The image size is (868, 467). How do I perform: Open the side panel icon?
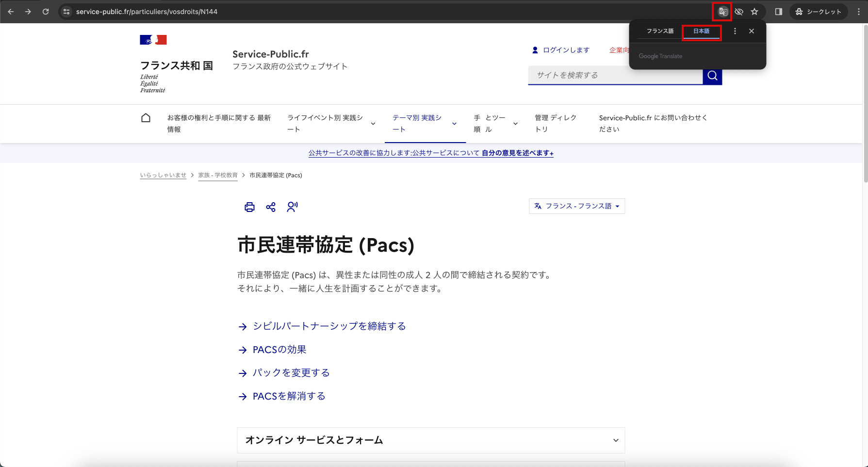click(779, 12)
